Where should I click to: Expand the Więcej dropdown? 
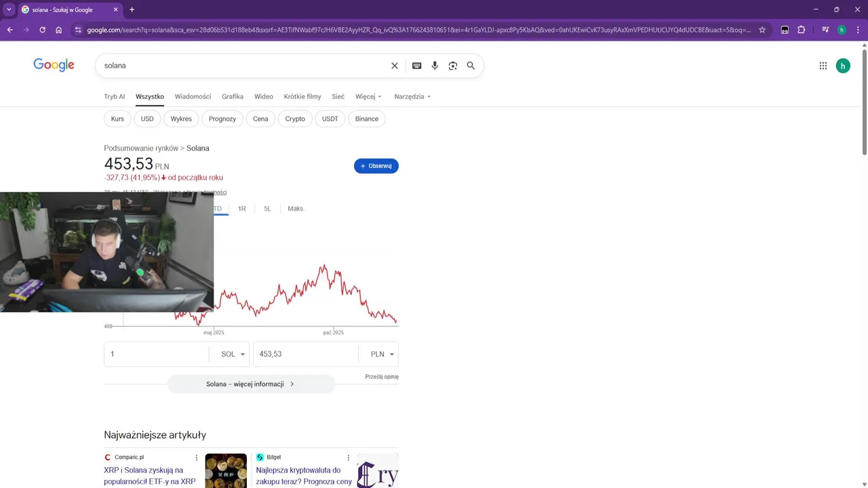point(368,96)
